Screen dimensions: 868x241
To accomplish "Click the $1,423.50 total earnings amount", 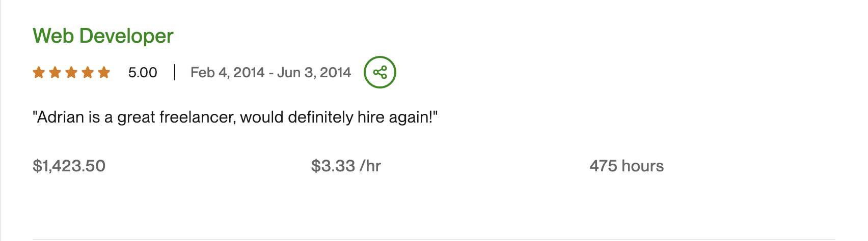I will coord(69,166).
